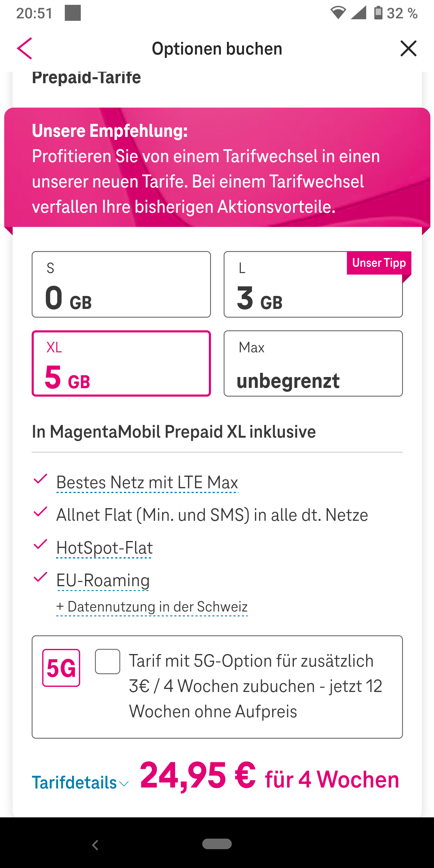Click the back arrow at top left

click(x=25, y=48)
